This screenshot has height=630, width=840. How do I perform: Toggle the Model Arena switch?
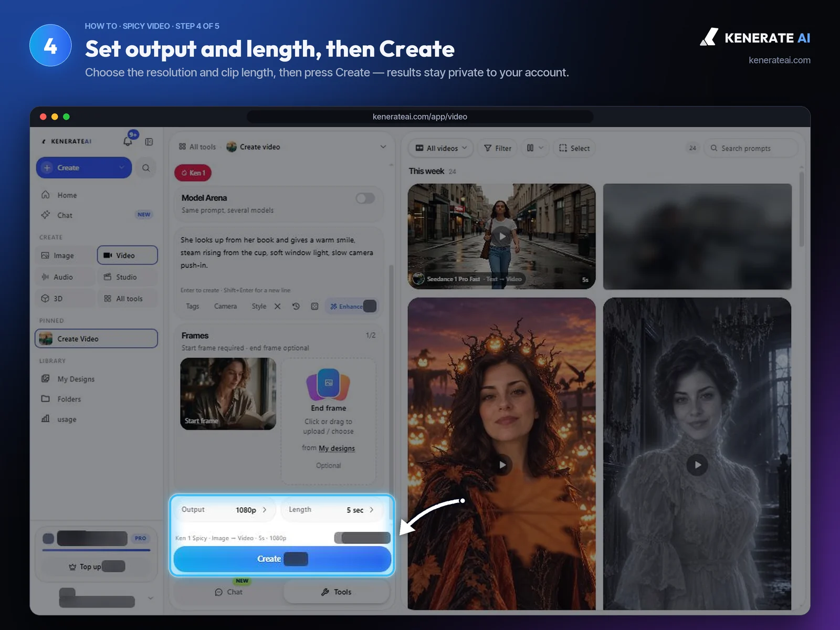point(365,198)
